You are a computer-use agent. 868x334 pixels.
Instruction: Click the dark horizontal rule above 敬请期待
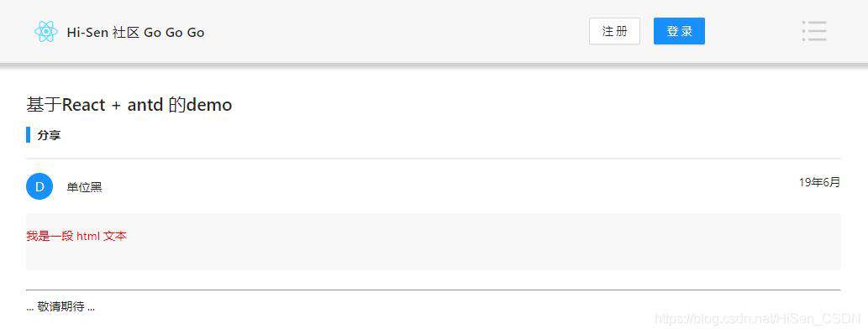click(434, 290)
